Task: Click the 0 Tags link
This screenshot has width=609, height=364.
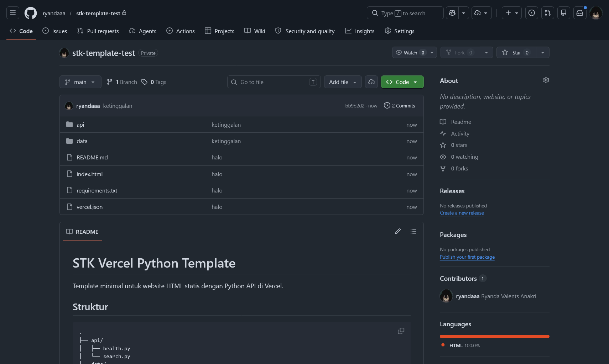Action: click(154, 82)
